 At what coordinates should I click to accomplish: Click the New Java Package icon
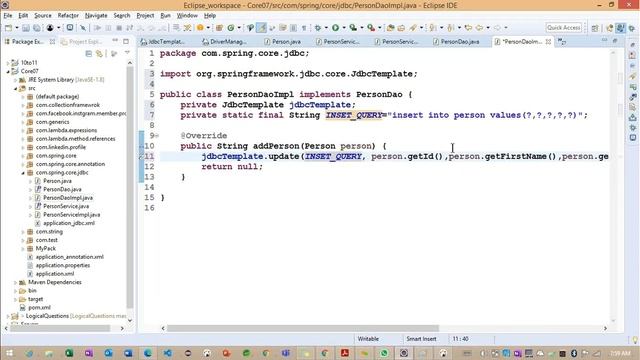pyautogui.click(x=219, y=28)
